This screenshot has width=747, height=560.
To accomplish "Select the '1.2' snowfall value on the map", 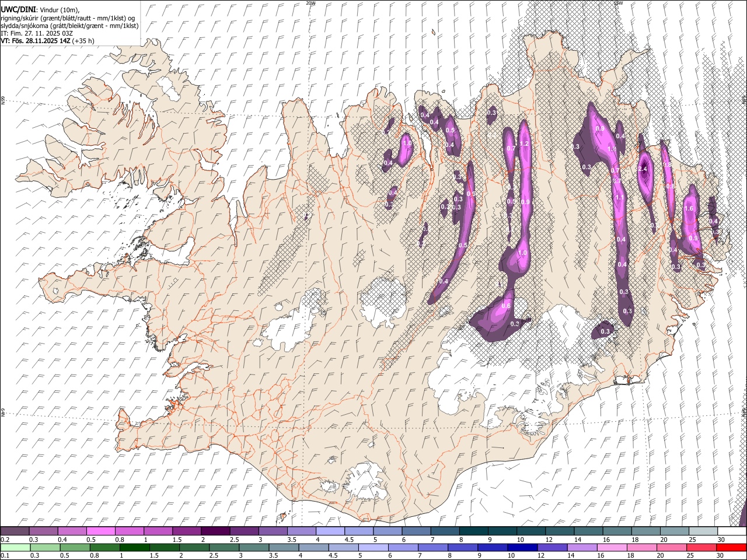I will click(x=524, y=144).
